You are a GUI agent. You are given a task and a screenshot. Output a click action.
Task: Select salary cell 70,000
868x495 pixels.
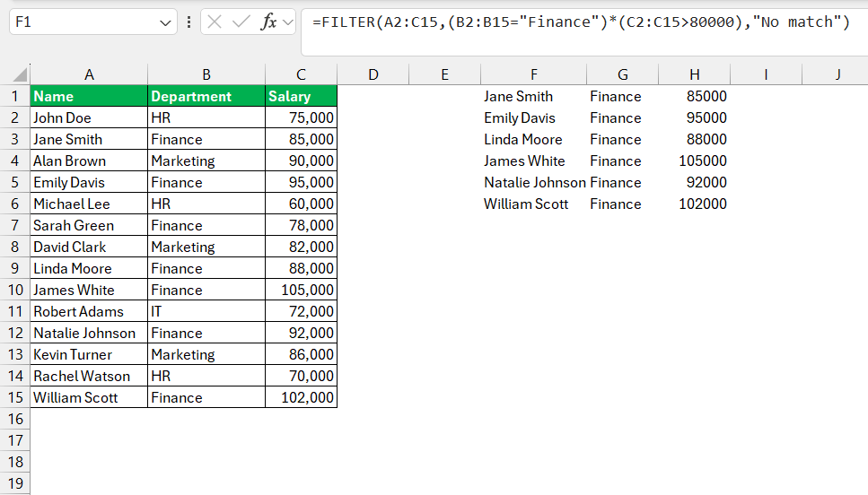tap(301, 376)
